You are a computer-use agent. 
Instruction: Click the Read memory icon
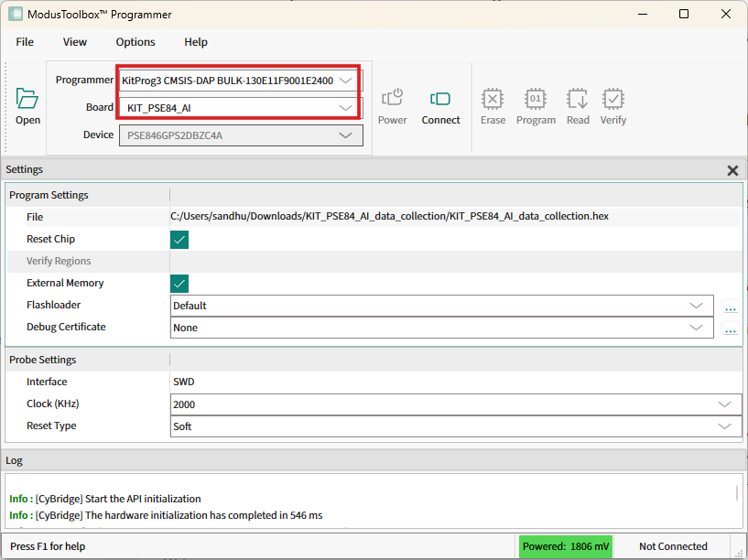(x=578, y=99)
